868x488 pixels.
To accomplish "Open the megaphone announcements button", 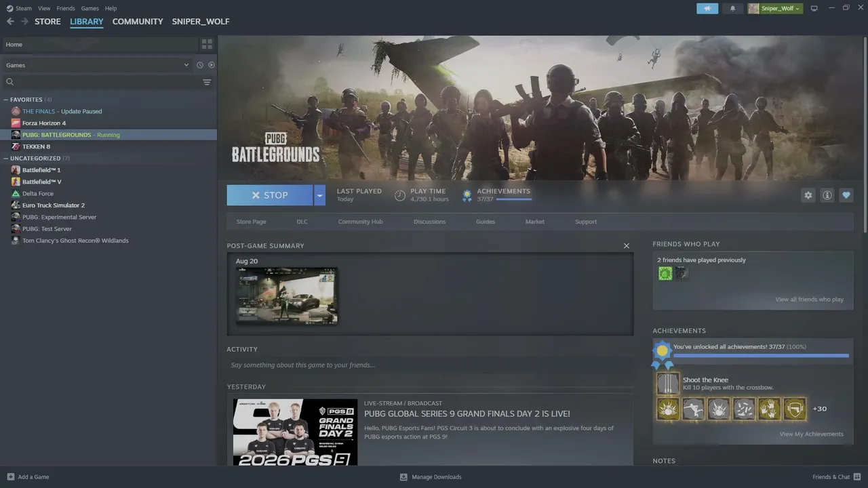I will (x=707, y=8).
